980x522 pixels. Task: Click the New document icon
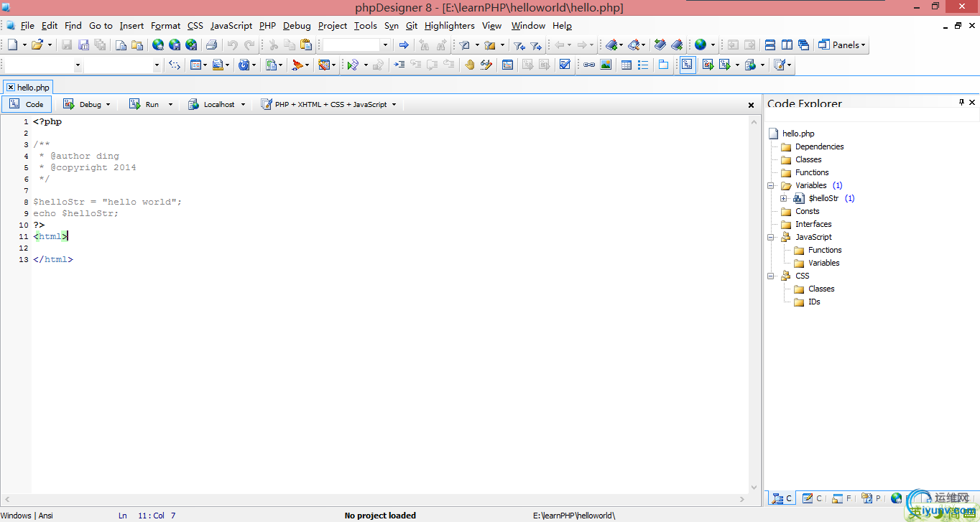[12, 45]
